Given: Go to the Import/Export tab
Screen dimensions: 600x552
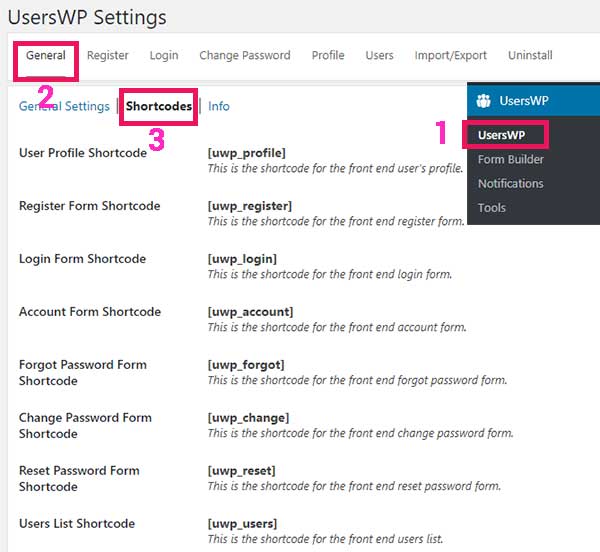Looking at the screenshot, I should pyautogui.click(x=450, y=55).
